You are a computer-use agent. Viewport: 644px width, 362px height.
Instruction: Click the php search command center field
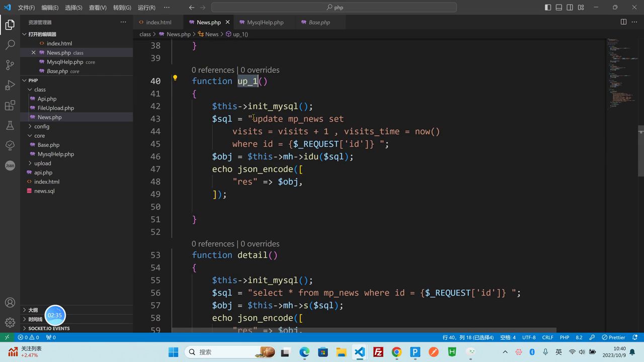point(334,8)
